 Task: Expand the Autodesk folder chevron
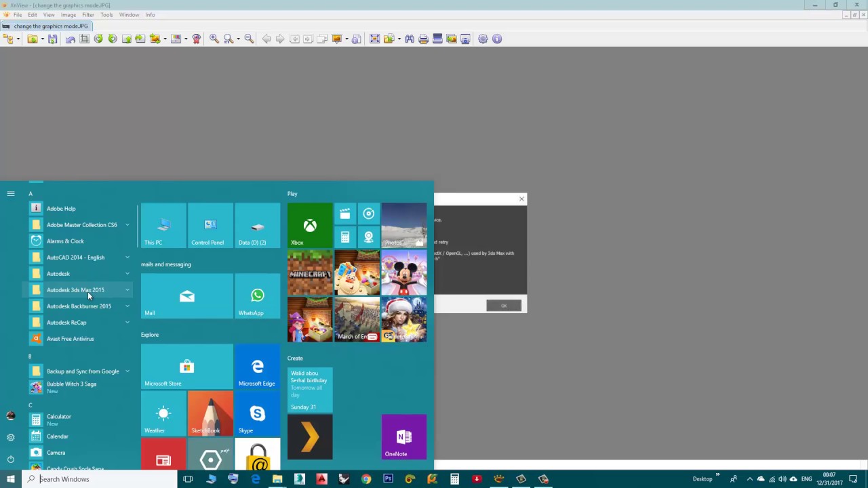[x=127, y=274]
